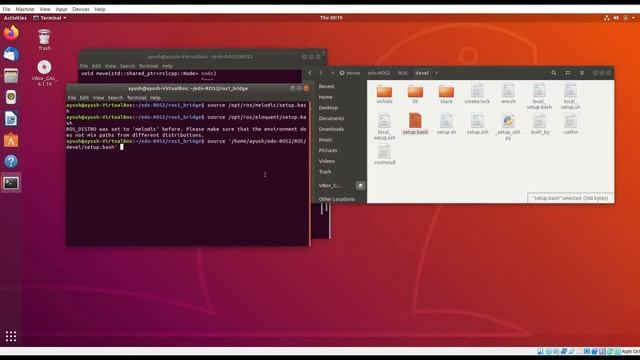Select the .rosinstall file

[384, 155]
